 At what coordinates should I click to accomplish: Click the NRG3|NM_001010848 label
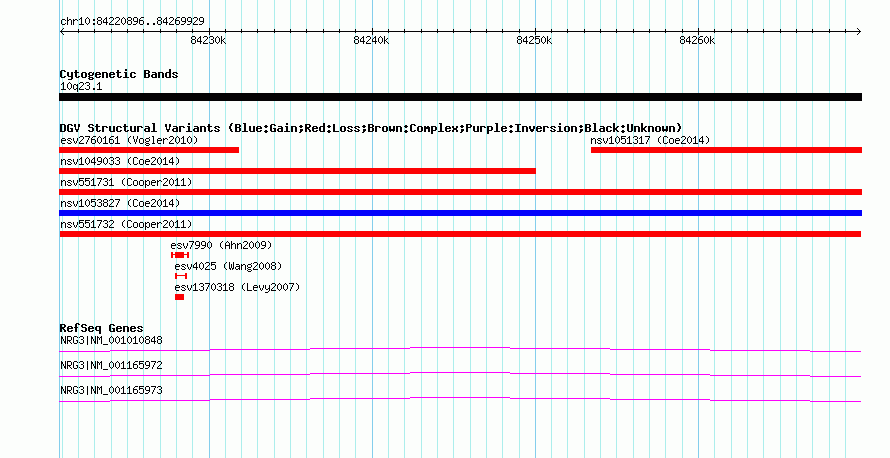(x=111, y=341)
